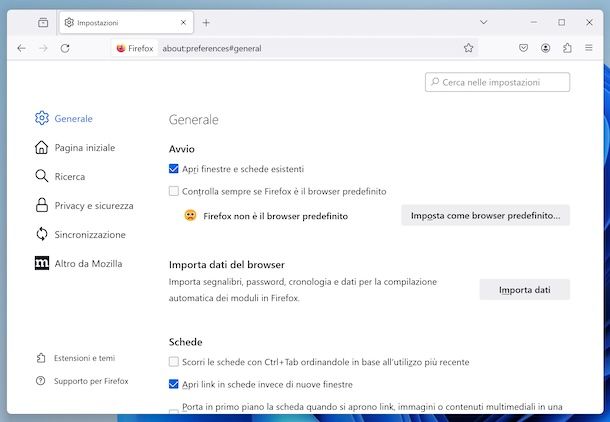
Task: Reload the page with the refresh icon
Action: (65, 48)
